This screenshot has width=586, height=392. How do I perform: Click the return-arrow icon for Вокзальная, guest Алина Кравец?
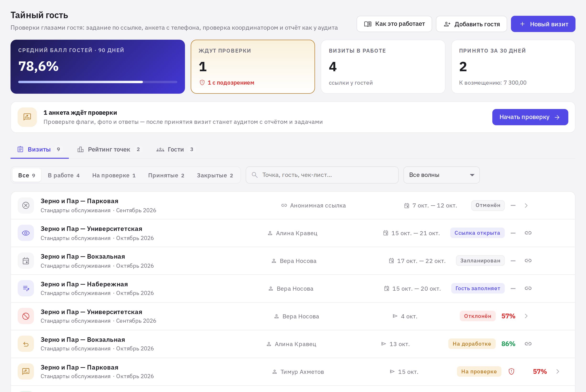pyautogui.click(x=26, y=344)
